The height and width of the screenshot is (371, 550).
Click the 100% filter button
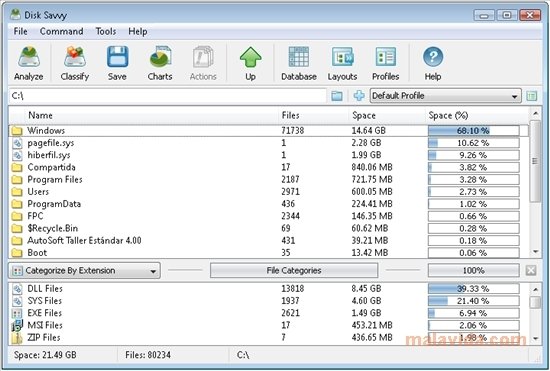coord(474,270)
